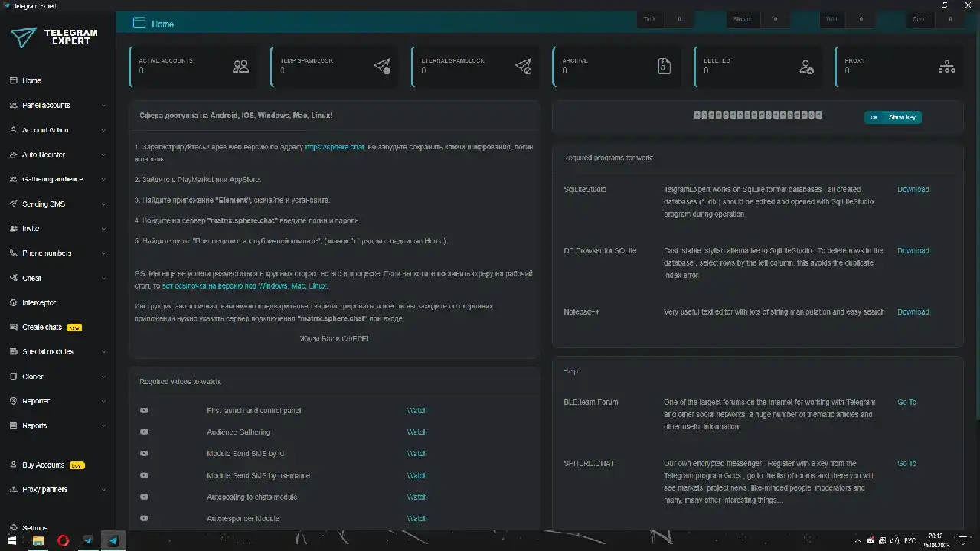
Task: Click the Deleted user icon
Action: [x=806, y=67]
